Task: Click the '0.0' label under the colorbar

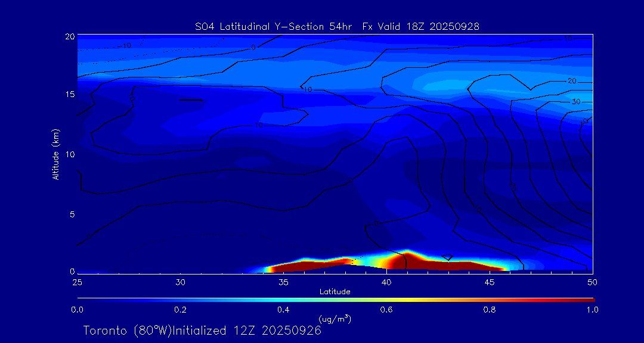Action: click(77, 310)
